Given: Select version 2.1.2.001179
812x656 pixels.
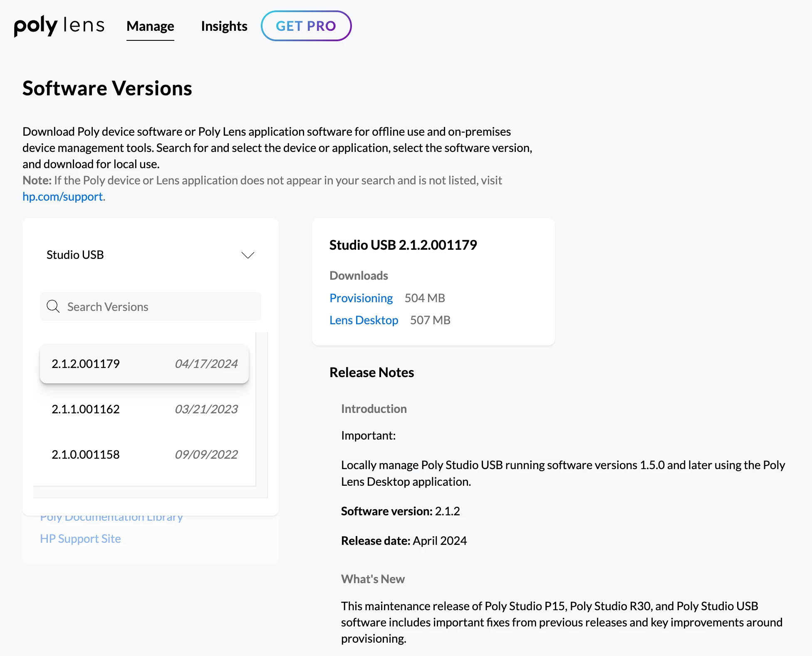Looking at the screenshot, I should 86,364.
